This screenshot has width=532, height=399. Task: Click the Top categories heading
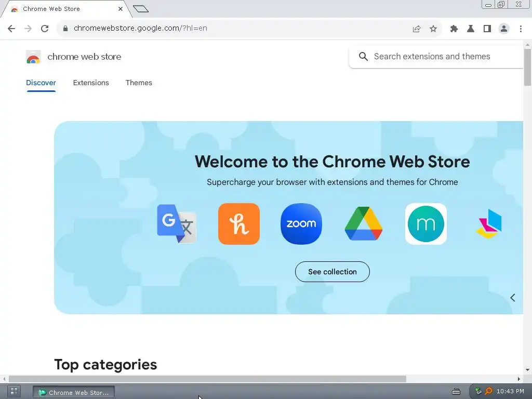(x=105, y=365)
